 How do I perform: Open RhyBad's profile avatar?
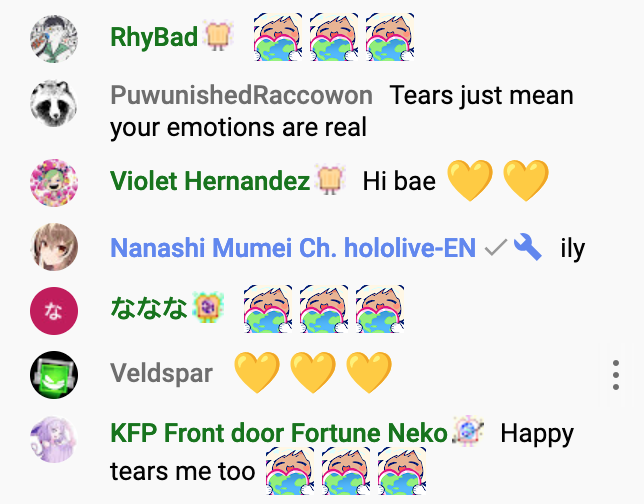[x=54, y=39]
